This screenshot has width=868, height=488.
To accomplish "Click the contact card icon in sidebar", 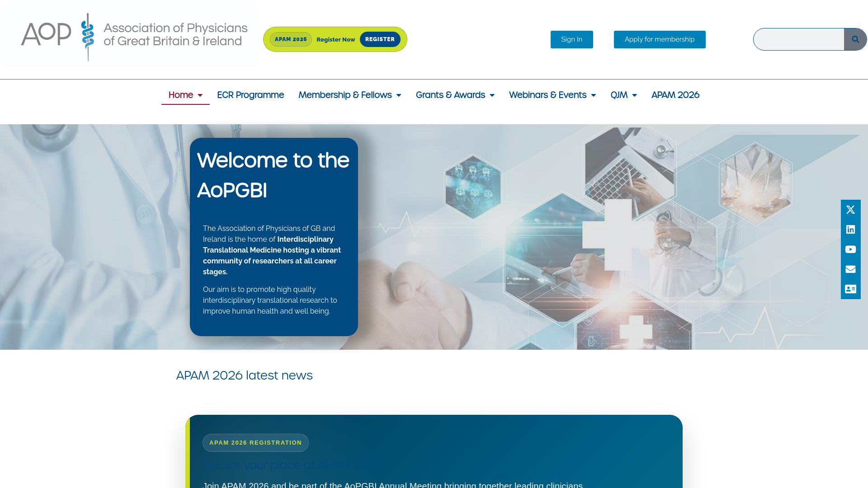I will 850,289.
